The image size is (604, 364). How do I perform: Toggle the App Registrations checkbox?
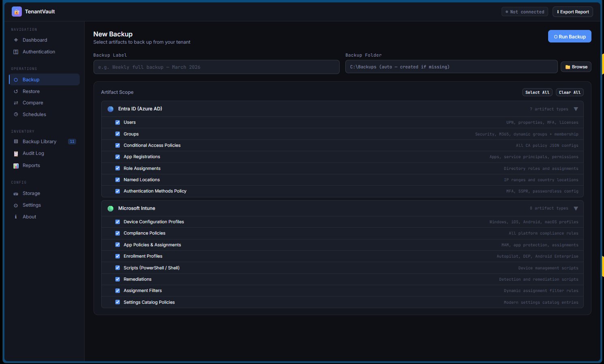coord(117,157)
